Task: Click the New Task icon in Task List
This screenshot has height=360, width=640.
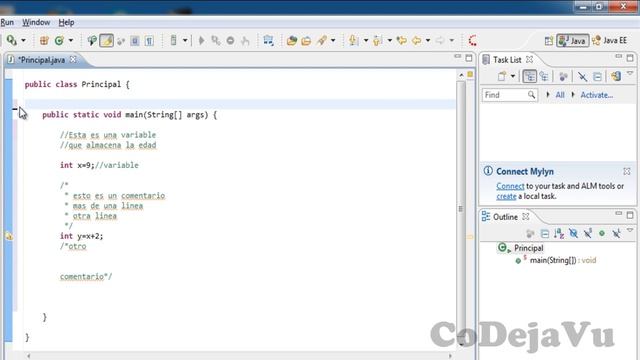Action: pos(502,76)
